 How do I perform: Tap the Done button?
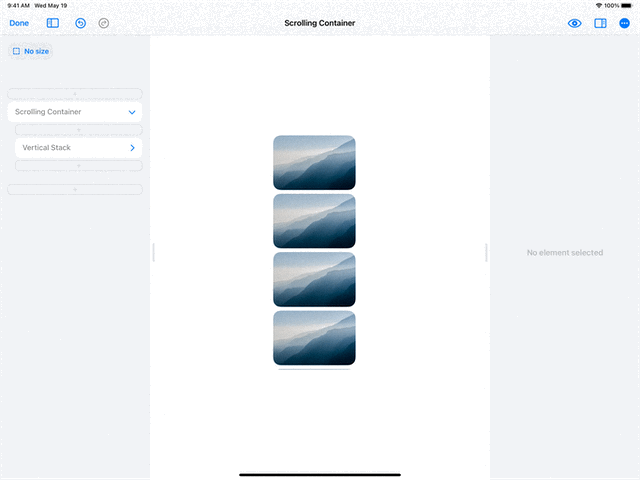click(19, 23)
